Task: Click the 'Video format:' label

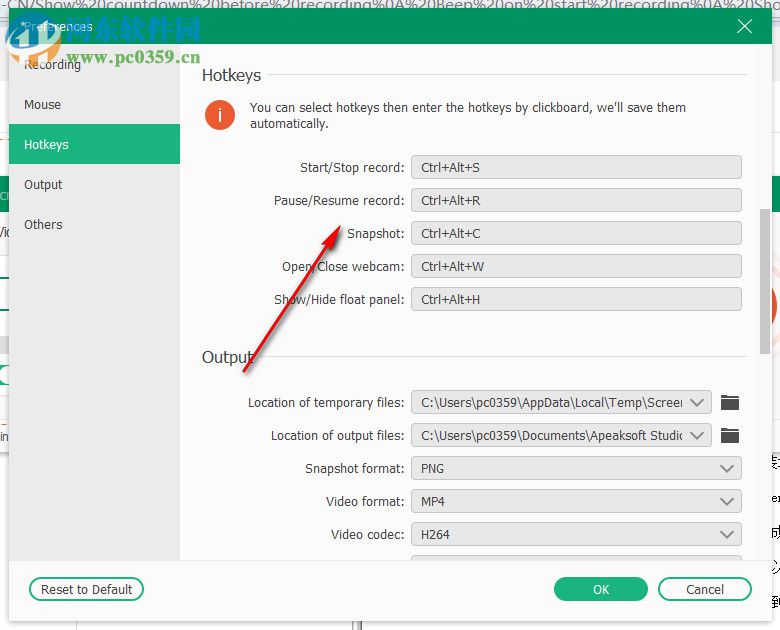Action: click(x=365, y=501)
